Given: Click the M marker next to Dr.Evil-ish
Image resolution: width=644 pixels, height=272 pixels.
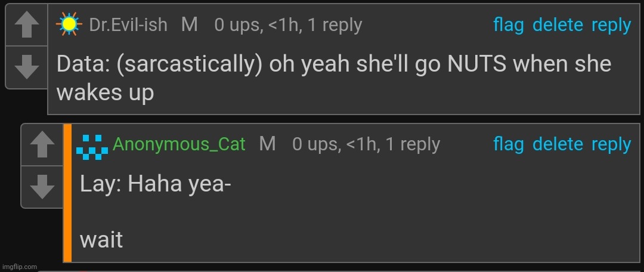Looking at the screenshot, I should (189, 24).
